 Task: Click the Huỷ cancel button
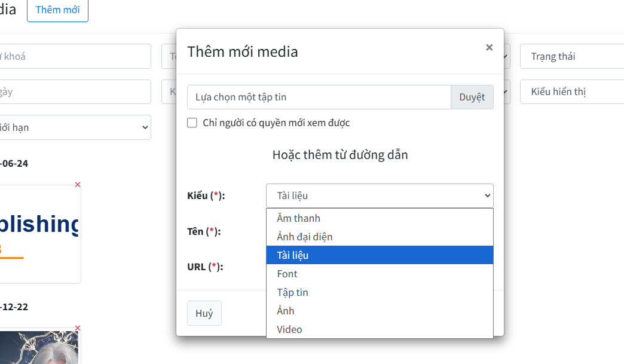pos(204,313)
